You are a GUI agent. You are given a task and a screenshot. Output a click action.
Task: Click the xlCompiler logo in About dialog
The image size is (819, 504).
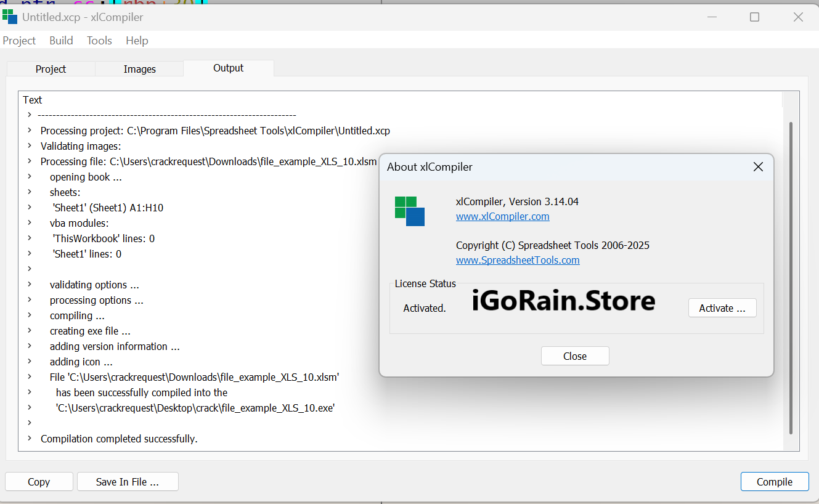pyautogui.click(x=410, y=211)
